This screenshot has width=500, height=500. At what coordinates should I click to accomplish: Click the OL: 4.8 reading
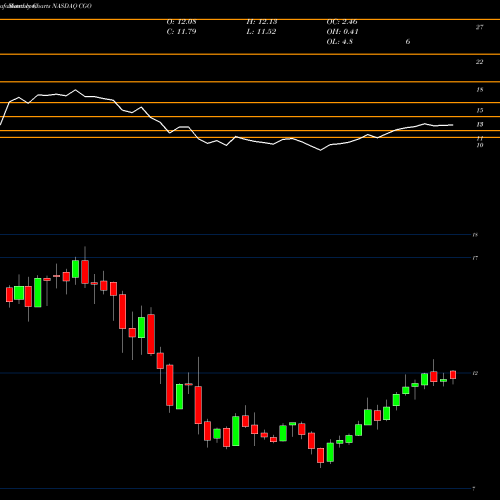(x=339, y=42)
